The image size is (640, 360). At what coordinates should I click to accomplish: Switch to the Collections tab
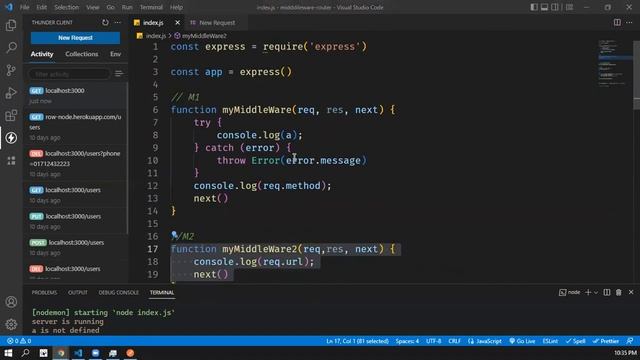pyautogui.click(x=82, y=54)
